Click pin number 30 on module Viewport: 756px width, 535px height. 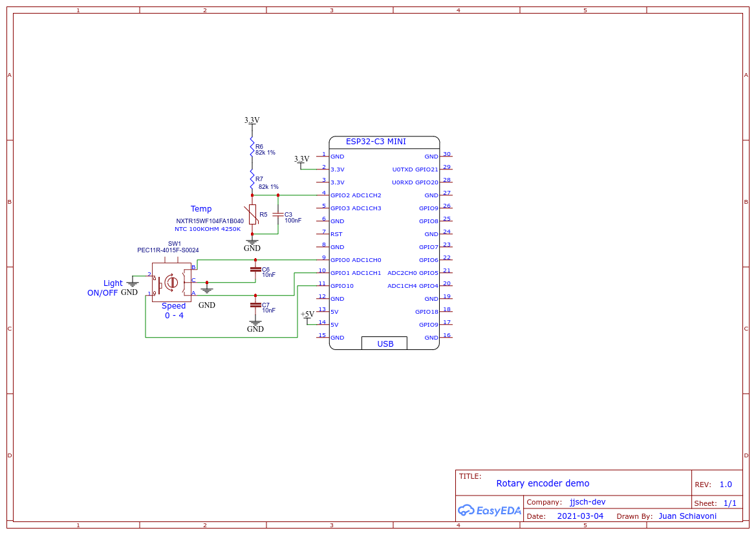click(447, 155)
